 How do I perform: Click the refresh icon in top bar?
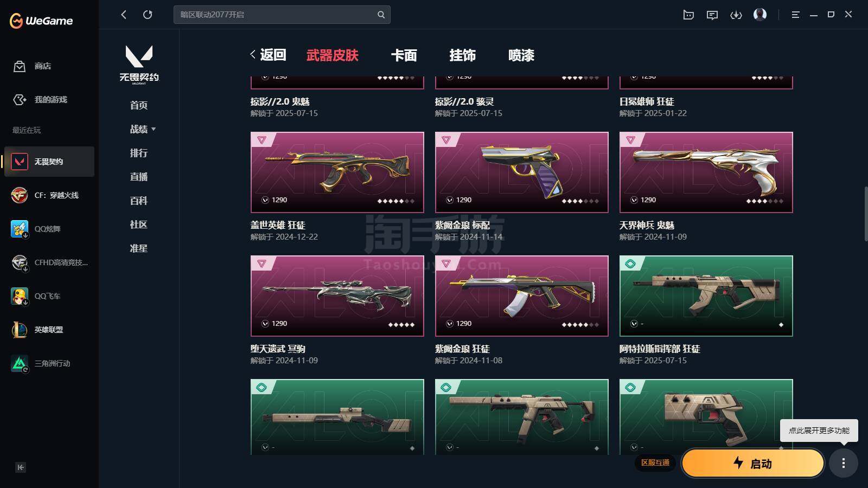pyautogui.click(x=148, y=15)
